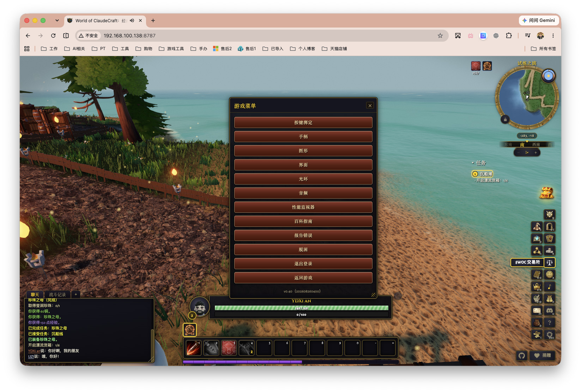
Task: Click the day-night sun dial on minimap
Action: click(x=548, y=76)
